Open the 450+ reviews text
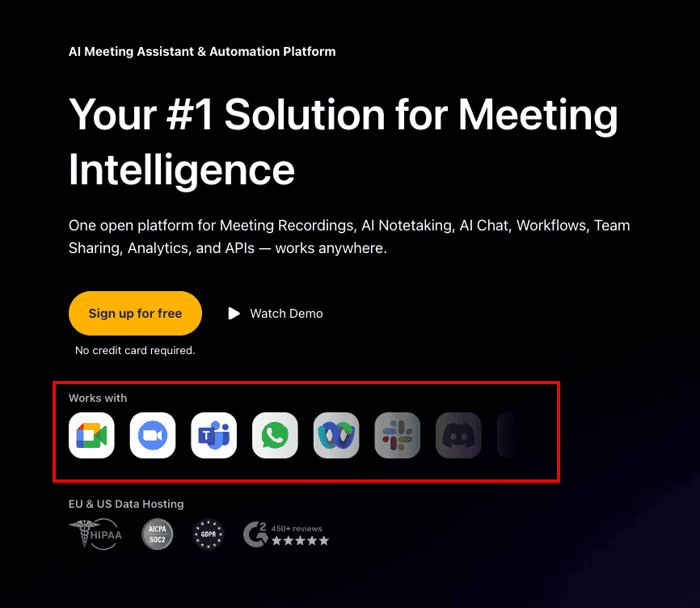 [x=297, y=529]
